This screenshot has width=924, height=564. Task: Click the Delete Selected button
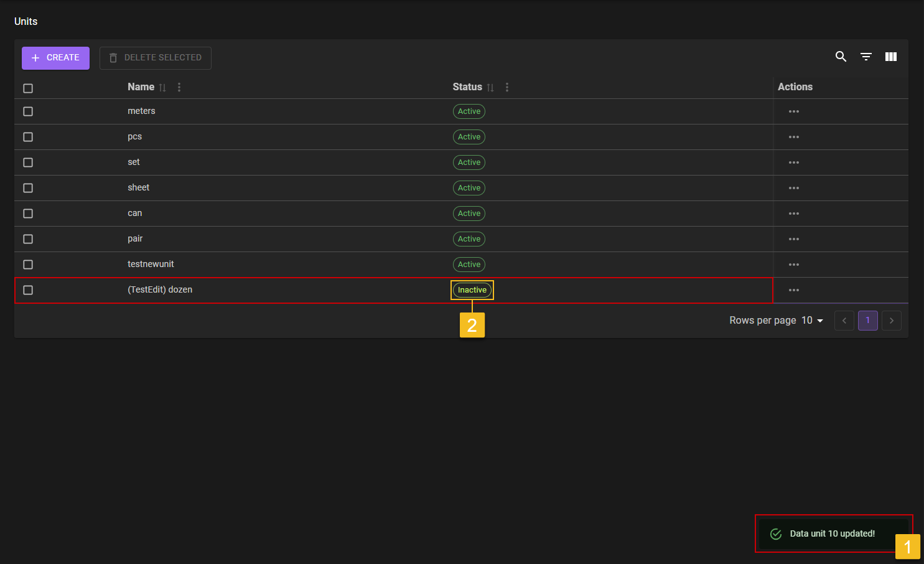(156, 58)
